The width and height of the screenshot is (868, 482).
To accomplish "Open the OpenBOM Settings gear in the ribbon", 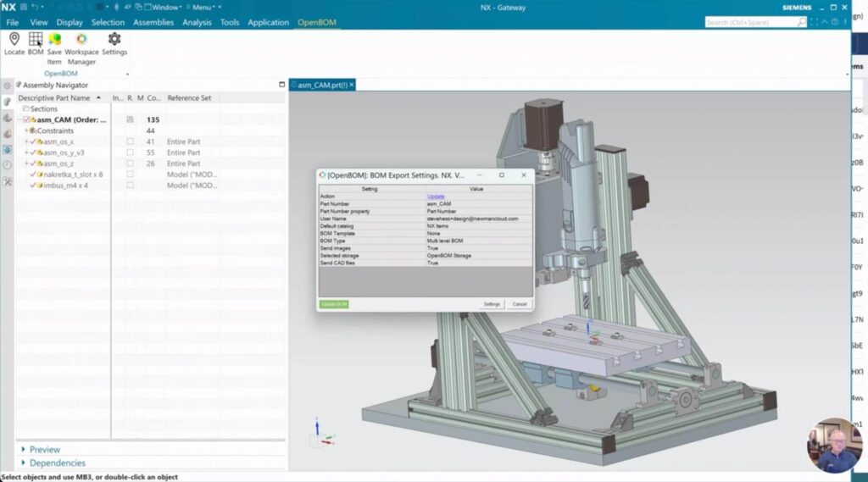I will 114,39.
